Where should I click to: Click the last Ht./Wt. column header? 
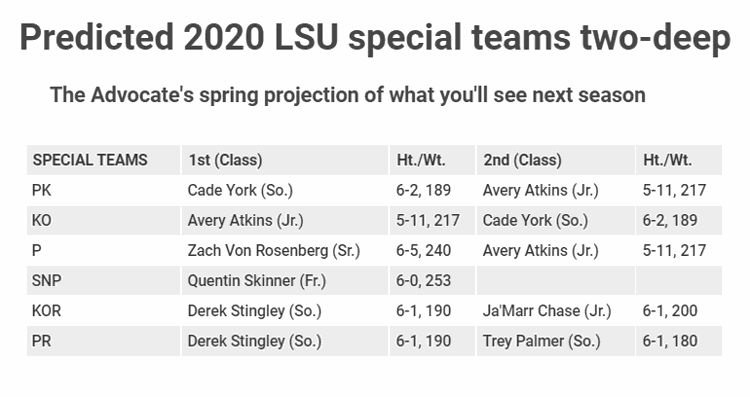(667, 160)
